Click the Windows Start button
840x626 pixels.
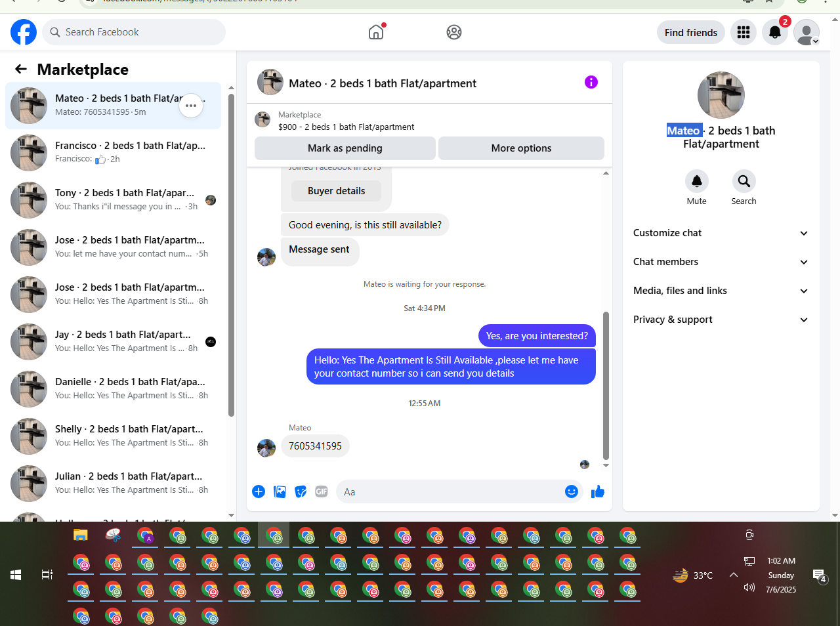16,575
